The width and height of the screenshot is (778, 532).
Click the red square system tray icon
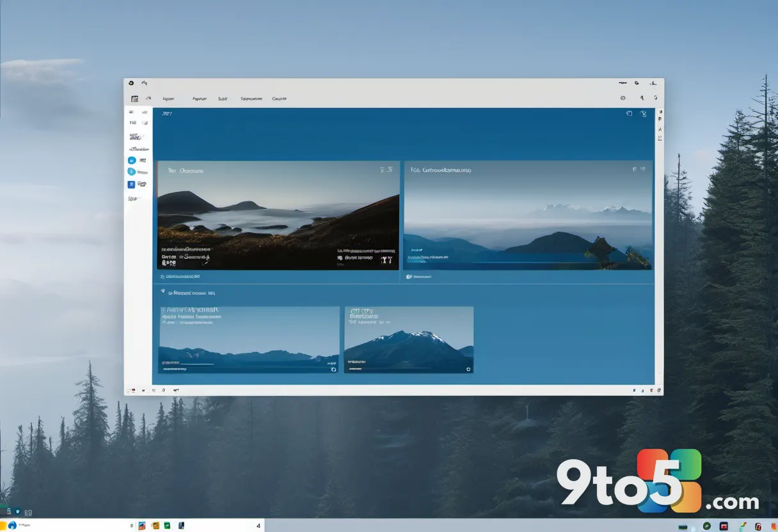[x=724, y=526]
